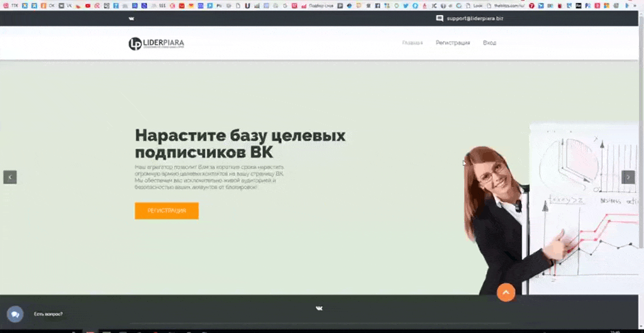Screen dimensions: 644x333
Task: Open the Вход menu item
Action: tap(489, 43)
